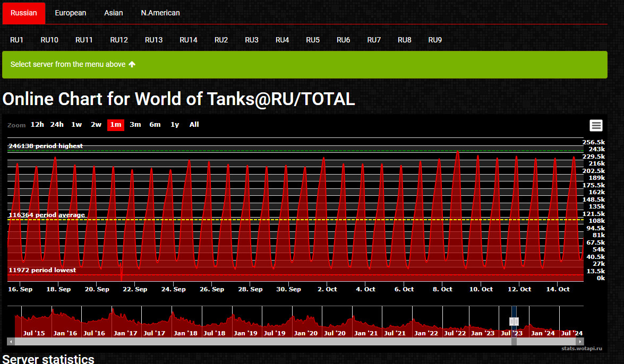
Task: Select the RU12 server
Action: coord(119,40)
